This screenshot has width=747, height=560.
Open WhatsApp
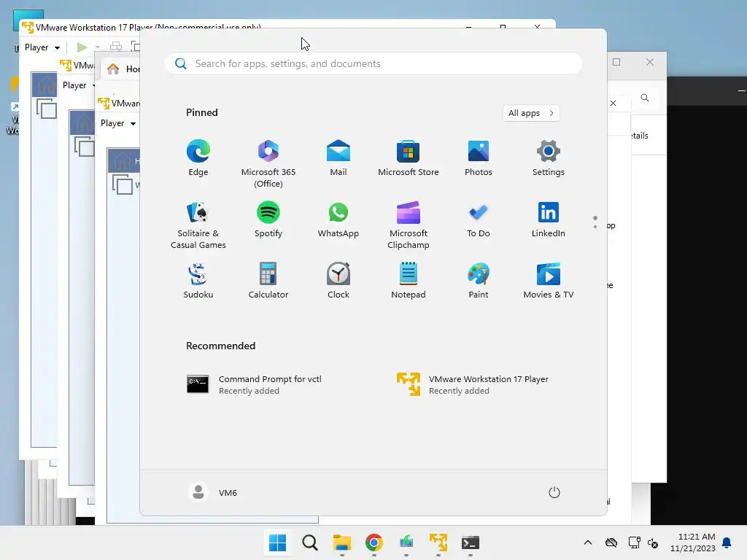[338, 219]
